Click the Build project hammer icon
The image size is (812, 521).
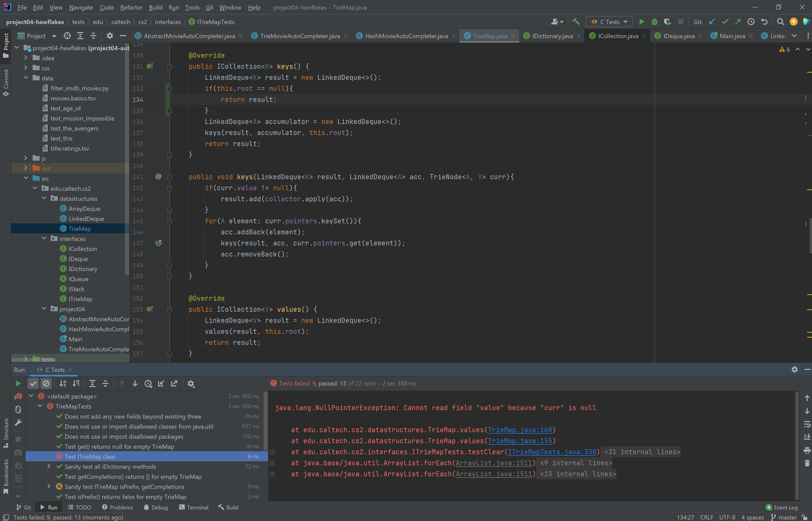click(x=576, y=22)
